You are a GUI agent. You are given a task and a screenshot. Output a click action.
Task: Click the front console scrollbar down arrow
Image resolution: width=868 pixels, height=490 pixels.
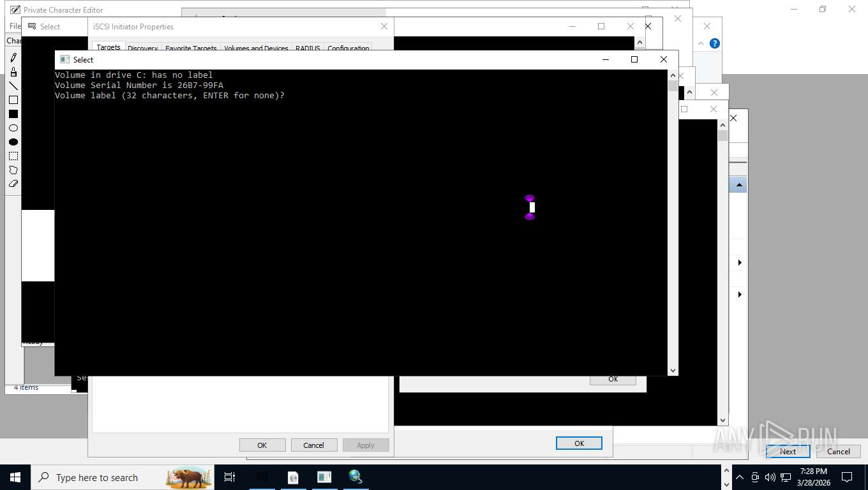[673, 371]
